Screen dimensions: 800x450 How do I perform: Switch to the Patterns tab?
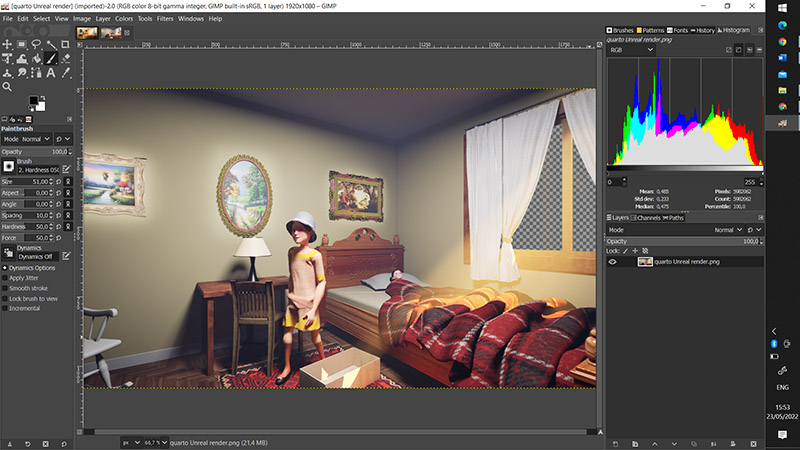click(652, 30)
